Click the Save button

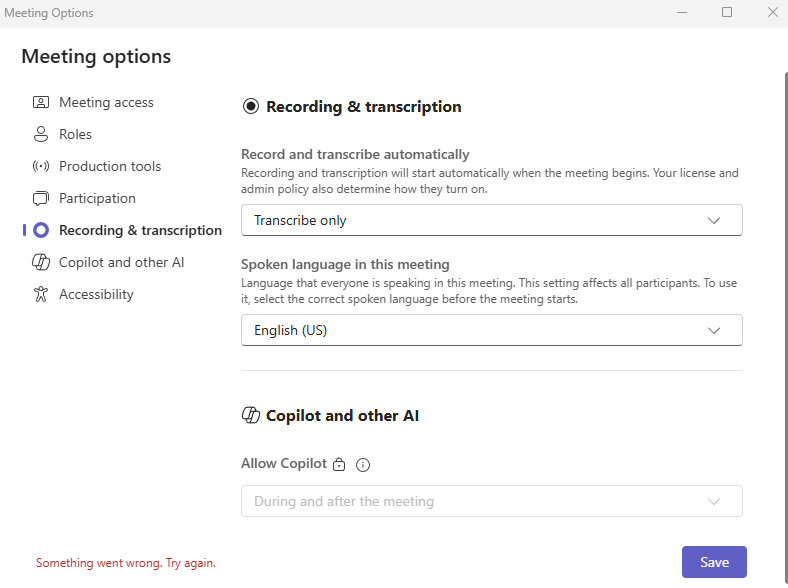[x=714, y=562]
